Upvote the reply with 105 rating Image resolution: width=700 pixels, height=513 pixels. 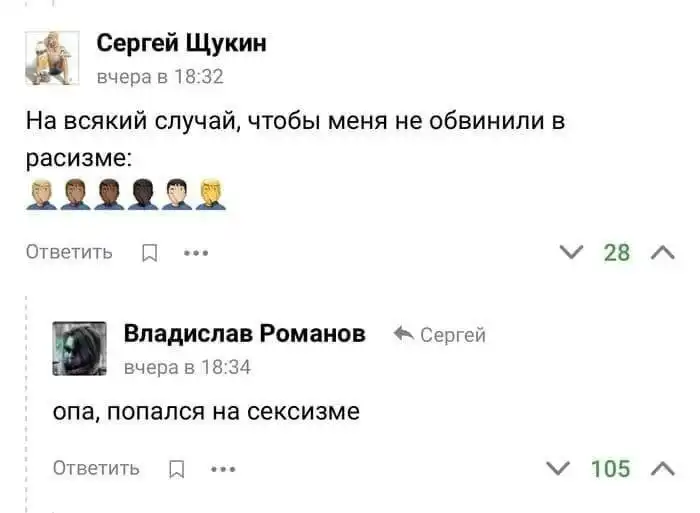tap(662, 467)
